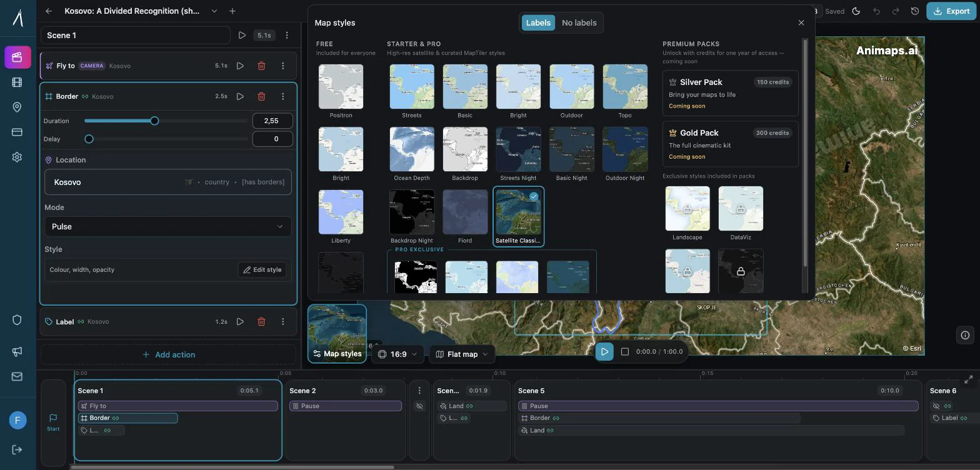Play the Fly to action
The image size is (980, 470).
coord(240,66)
